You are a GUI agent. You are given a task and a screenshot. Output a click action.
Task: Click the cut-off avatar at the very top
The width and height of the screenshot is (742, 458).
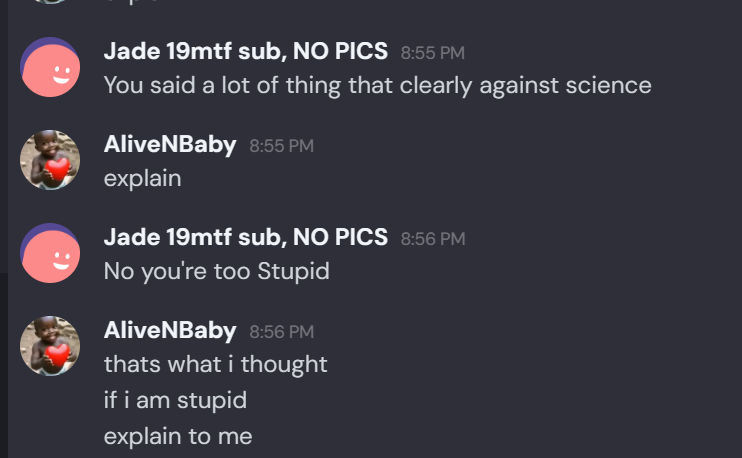pos(50,3)
